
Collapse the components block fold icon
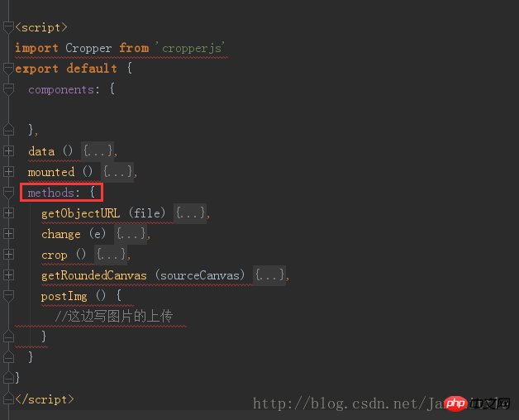point(8,89)
